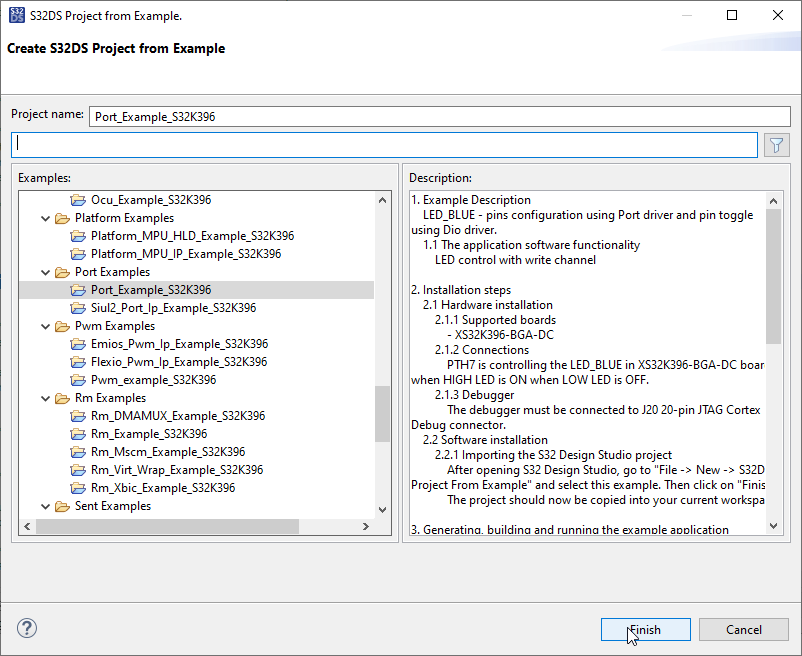Click folder icon of Siul2_Port_Ip_Example_S32K396
The width and height of the screenshot is (802, 656).
coord(80,308)
